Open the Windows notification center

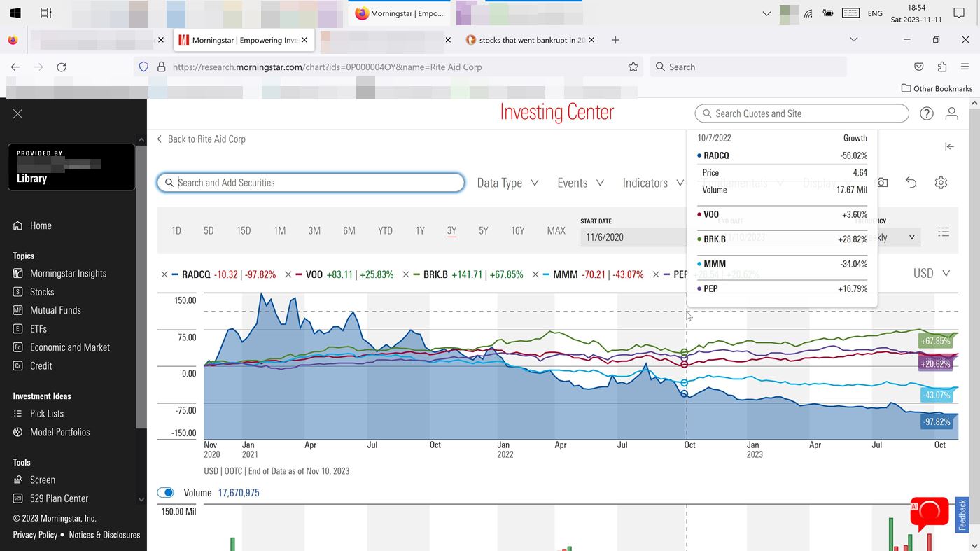coord(959,13)
